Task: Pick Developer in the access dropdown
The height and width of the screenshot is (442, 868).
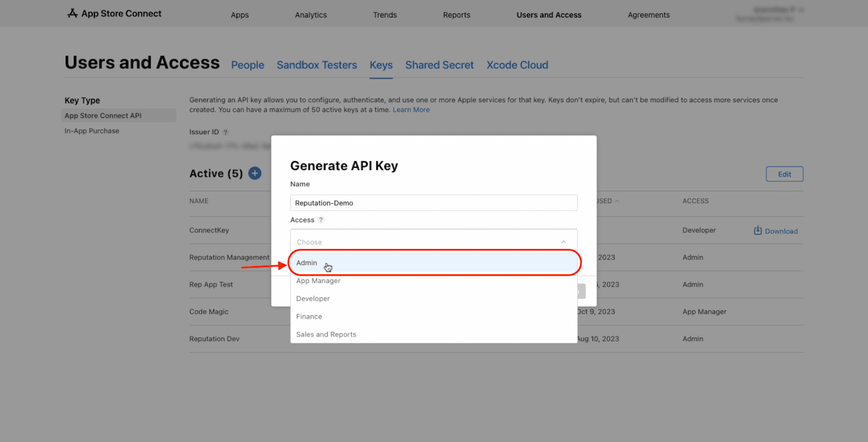Action: 313,299
